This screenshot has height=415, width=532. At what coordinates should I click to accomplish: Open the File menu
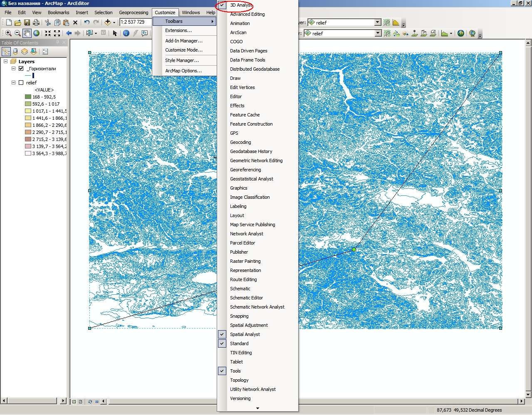pos(8,12)
